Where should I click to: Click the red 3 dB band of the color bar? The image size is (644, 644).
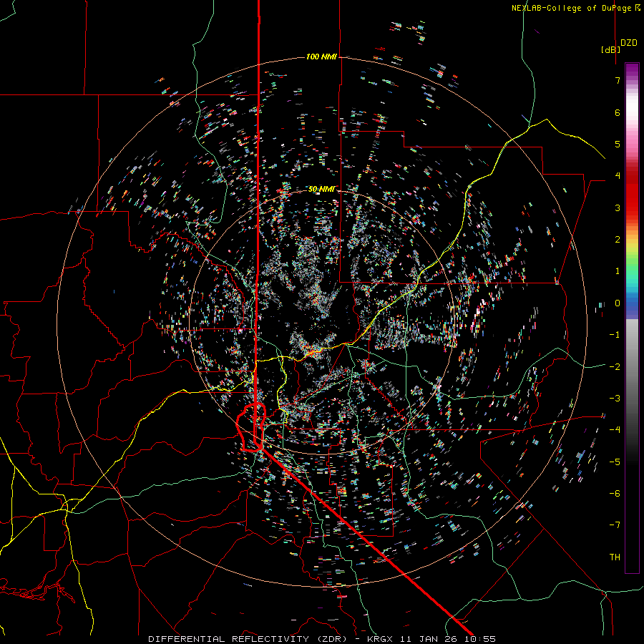tap(632, 201)
